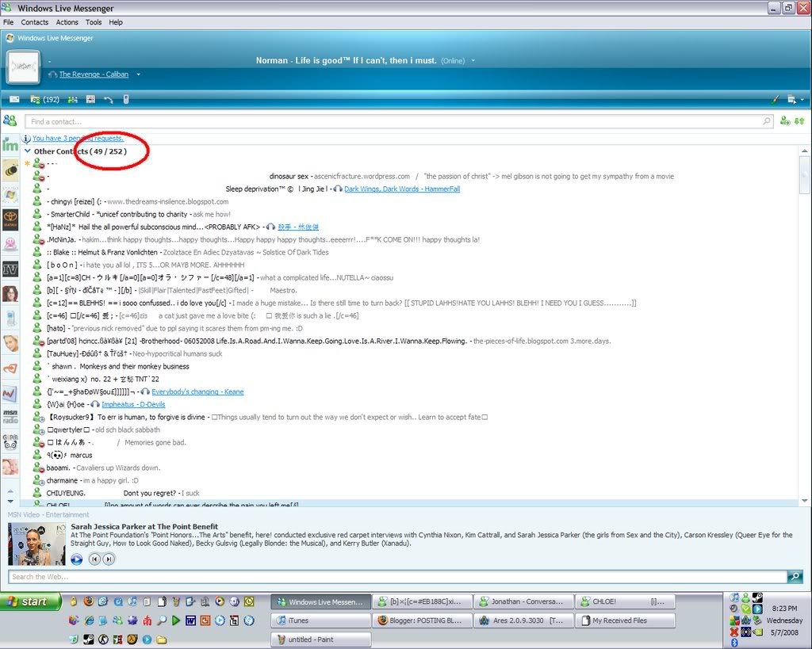Click the Sarah Jessica Parker video thumbnail

coord(36,544)
